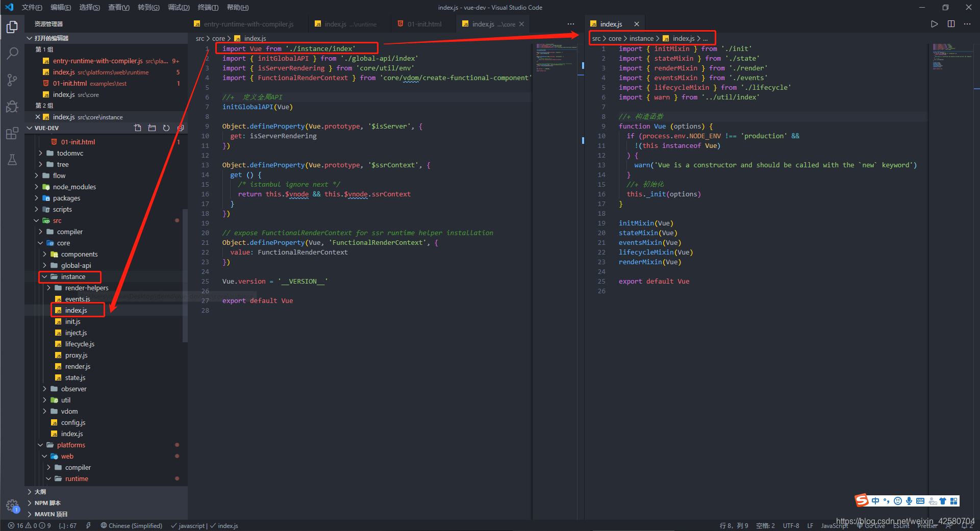The width and height of the screenshot is (980, 531).
Task: Click Go Live in status bar
Action: coord(871,526)
